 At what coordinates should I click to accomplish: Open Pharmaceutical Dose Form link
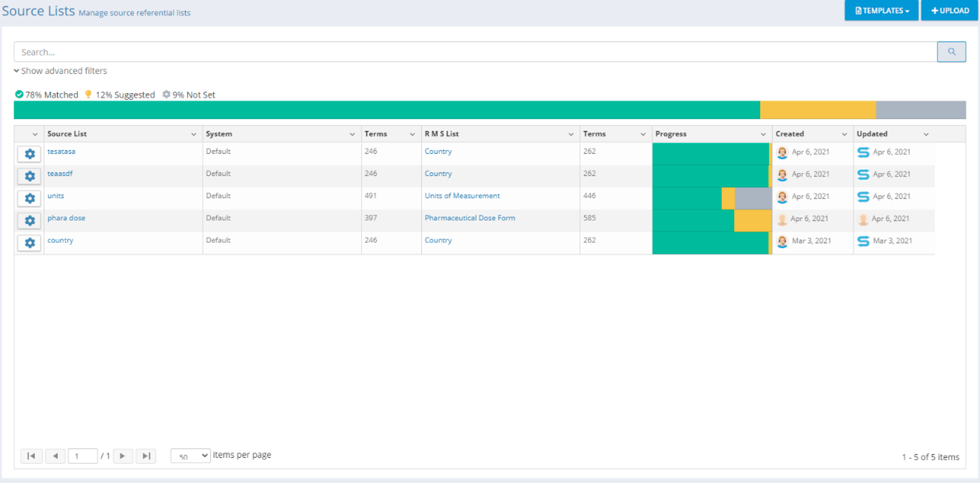470,218
